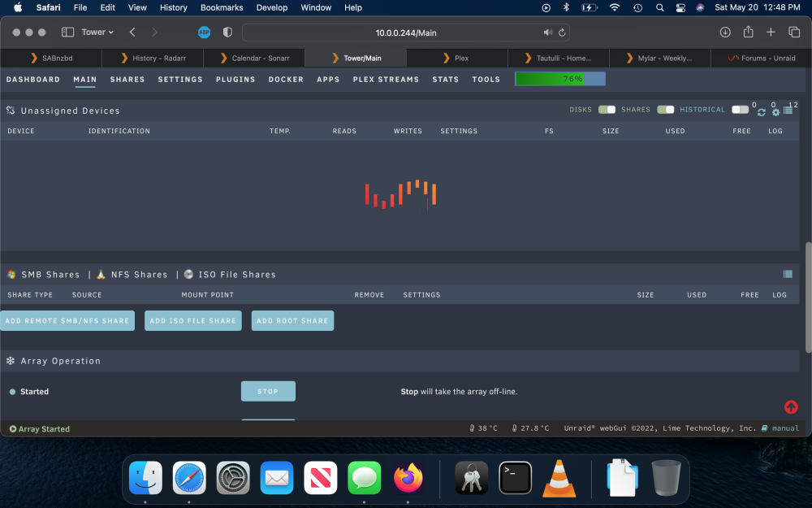Open Control Center in menu bar
Screen dimensions: 812x508
[680, 8]
